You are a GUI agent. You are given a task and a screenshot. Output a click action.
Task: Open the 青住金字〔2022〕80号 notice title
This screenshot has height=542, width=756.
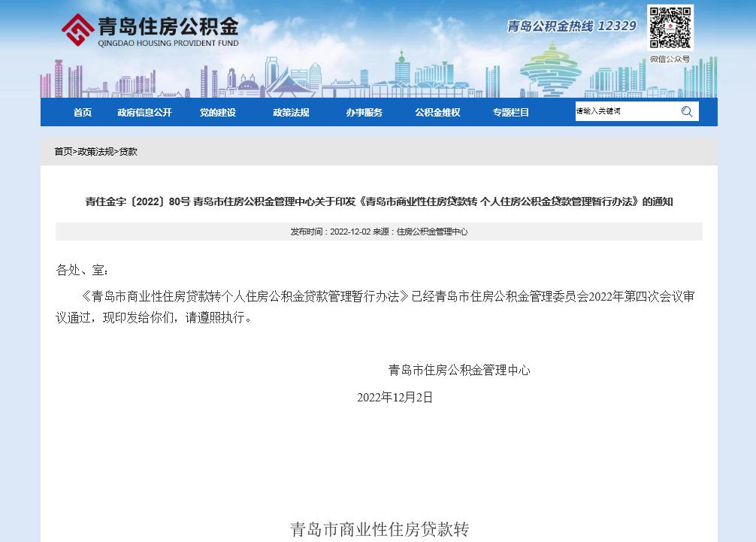[x=378, y=201]
